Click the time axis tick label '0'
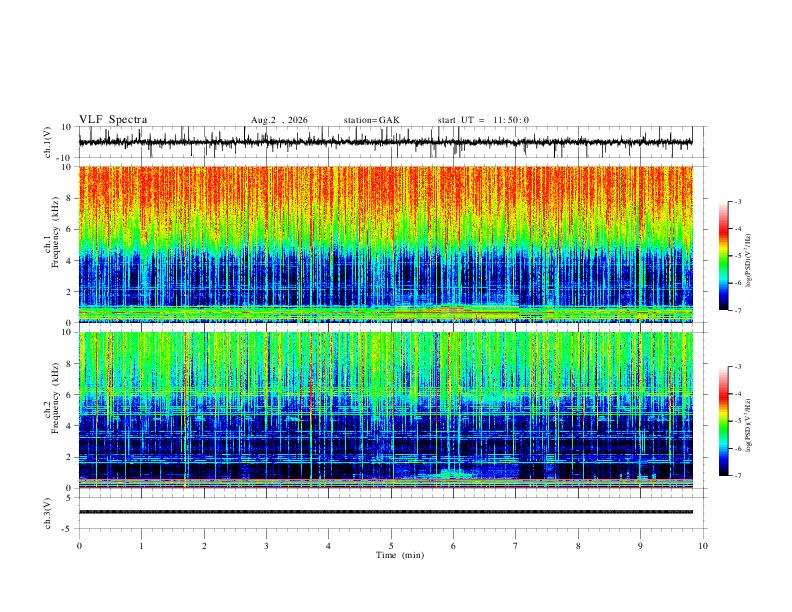This screenshot has height=612, width=792. point(79,546)
